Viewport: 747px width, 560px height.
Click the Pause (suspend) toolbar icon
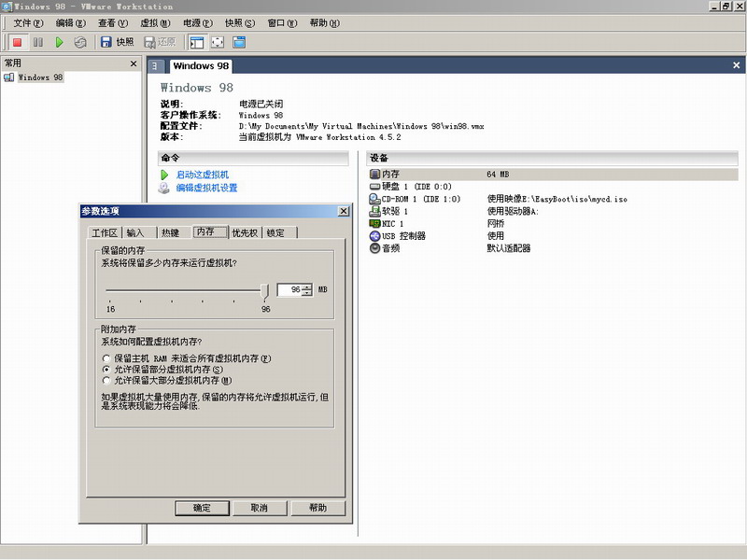coord(38,42)
